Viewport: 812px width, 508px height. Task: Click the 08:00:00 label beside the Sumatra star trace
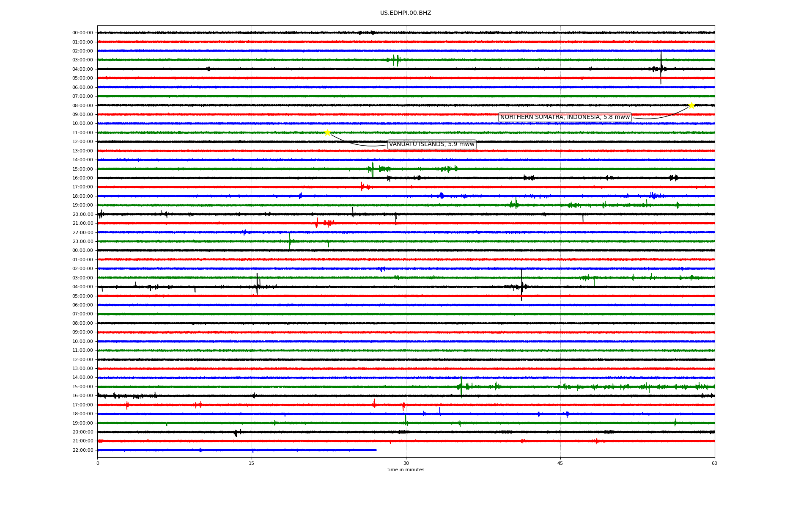tap(82, 105)
